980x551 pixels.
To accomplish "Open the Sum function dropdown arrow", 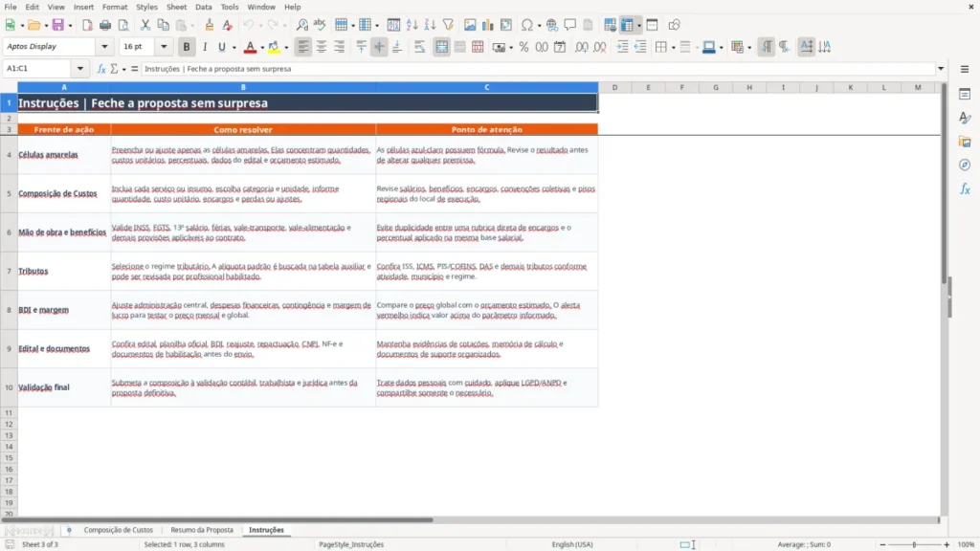I will tap(123, 69).
